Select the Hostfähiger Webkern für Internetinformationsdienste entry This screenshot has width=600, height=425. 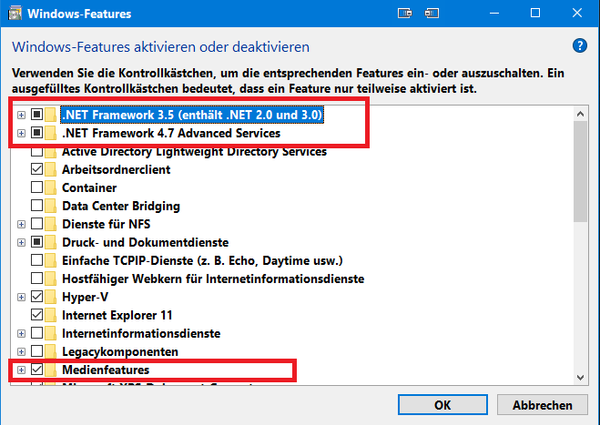coord(213,279)
